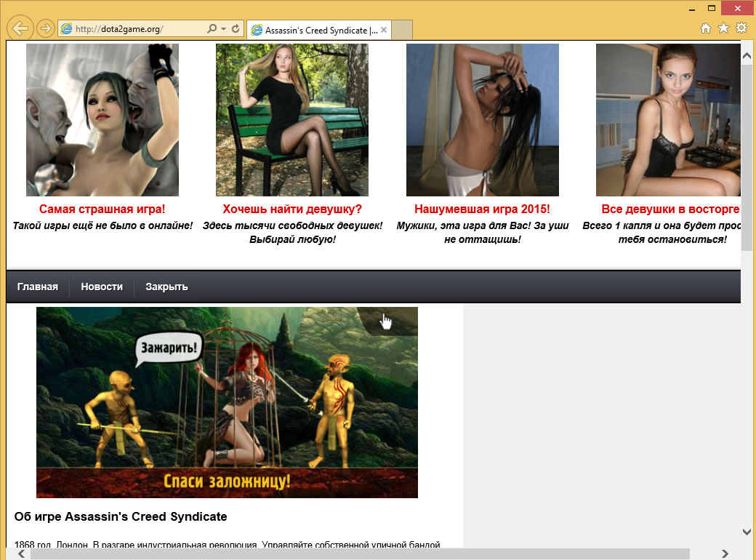Open Favorites with the star icon
Screen dimensions: 756x560
click(723, 28)
